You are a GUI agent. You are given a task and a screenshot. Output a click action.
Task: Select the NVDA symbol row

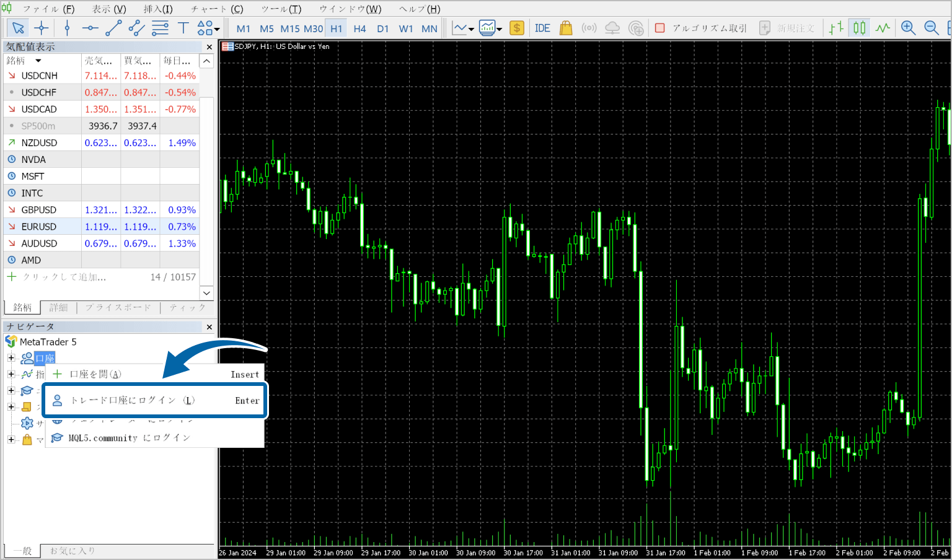[102, 159]
